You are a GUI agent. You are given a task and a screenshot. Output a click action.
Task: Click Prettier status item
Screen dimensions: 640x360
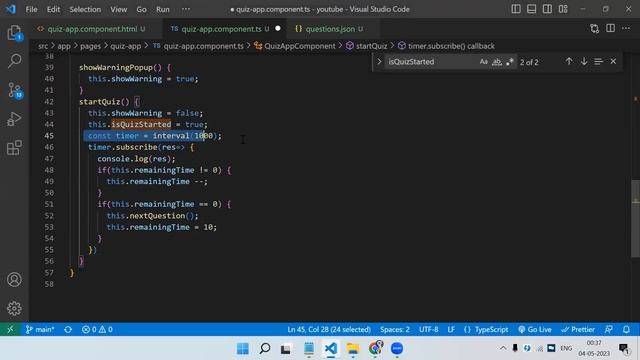(578, 329)
